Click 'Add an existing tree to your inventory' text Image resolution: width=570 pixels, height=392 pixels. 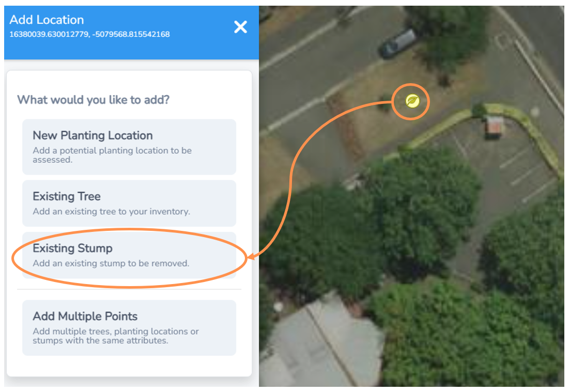[x=111, y=211]
